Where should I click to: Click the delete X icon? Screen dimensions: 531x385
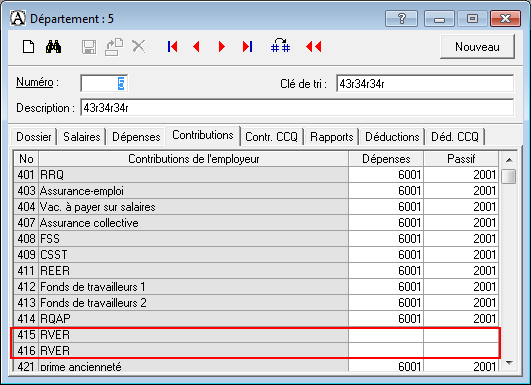pos(139,46)
